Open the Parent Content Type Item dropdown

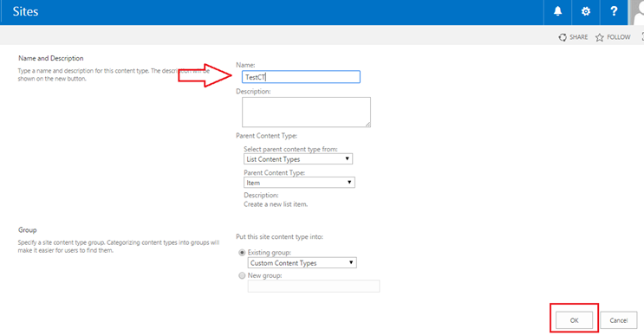[299, 183]
